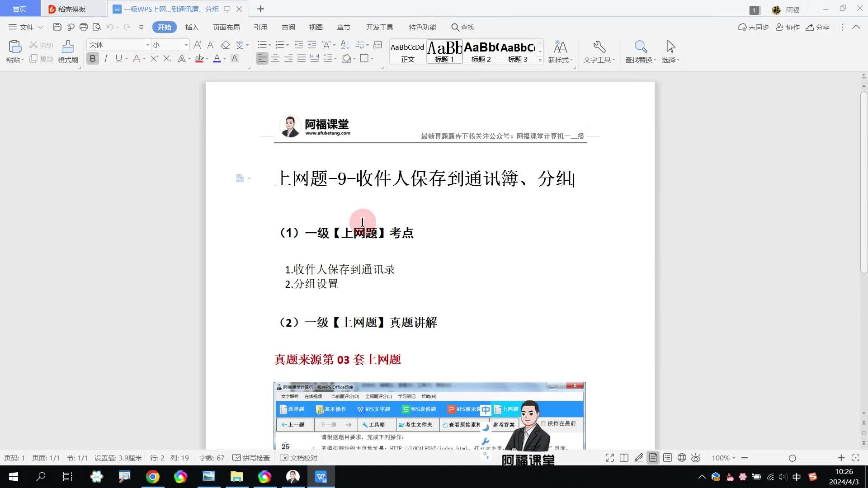
Task: Click the 分享 share button
Action: tap(818, 27)
